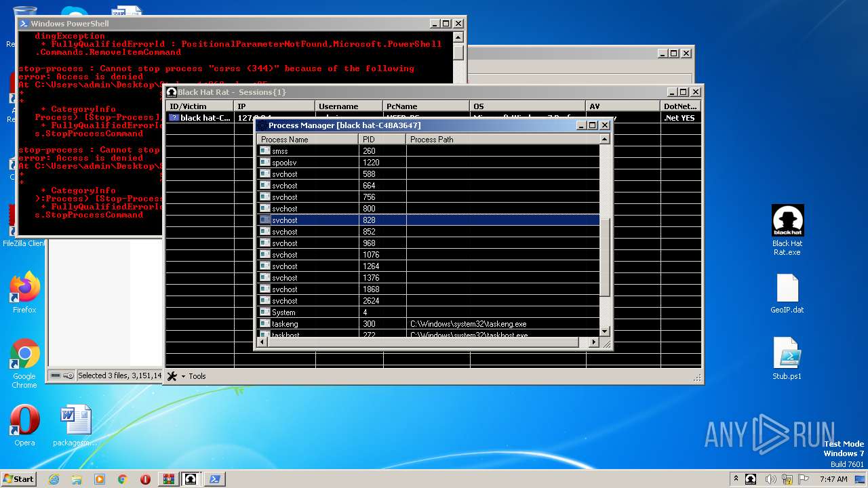
Task: Select the System process with PID 4
Action: click(429, 312)
